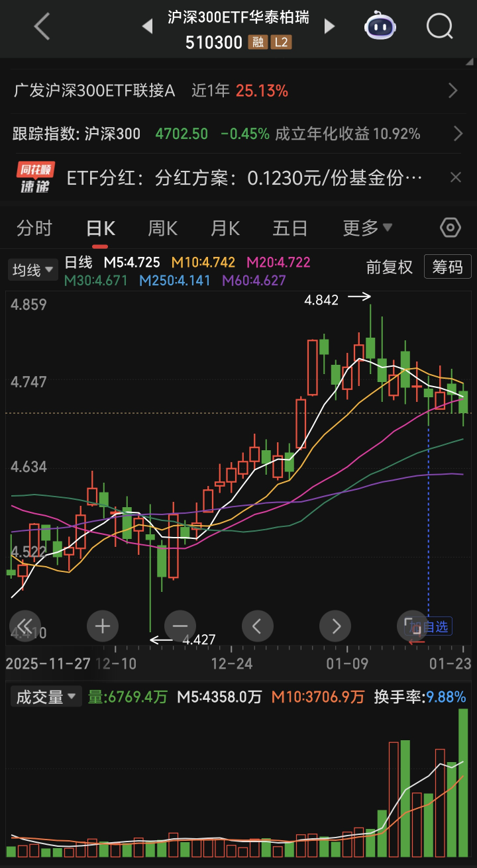
Task: Tap the 加自选 watchlist button
Action: click(x=428, y=626)
